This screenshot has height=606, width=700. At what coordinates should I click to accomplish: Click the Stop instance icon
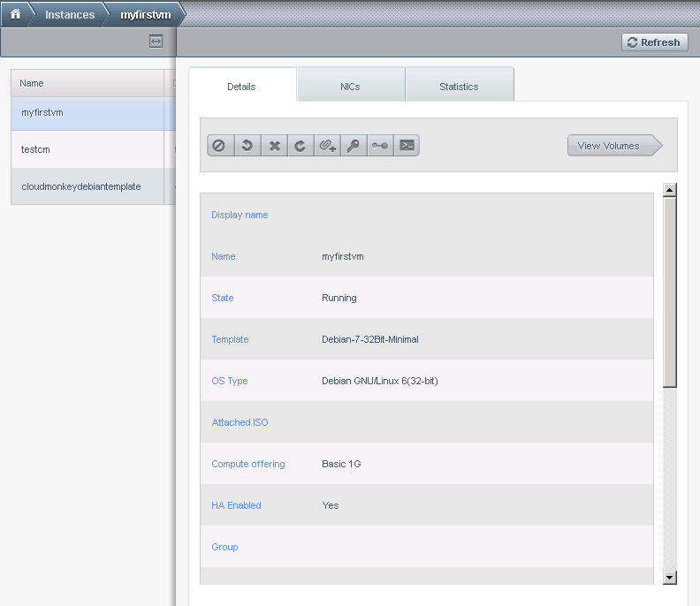(x=219, y=146)
